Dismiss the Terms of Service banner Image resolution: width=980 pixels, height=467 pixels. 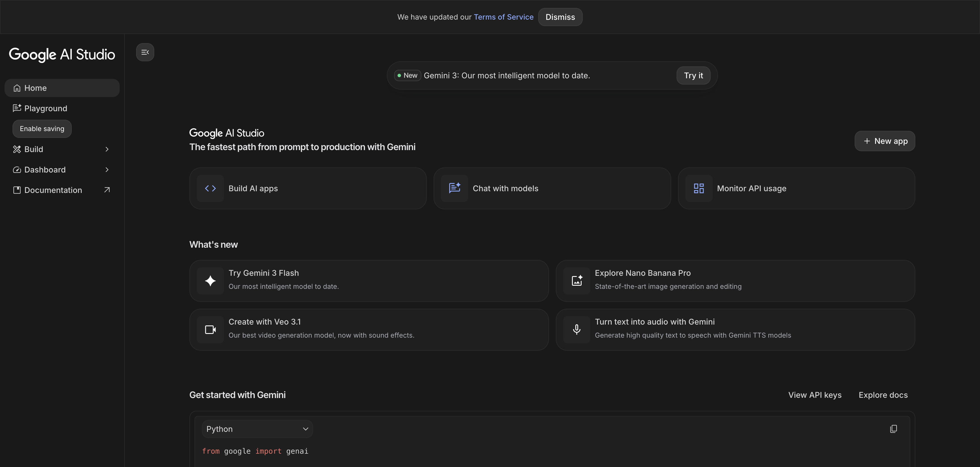560,17
